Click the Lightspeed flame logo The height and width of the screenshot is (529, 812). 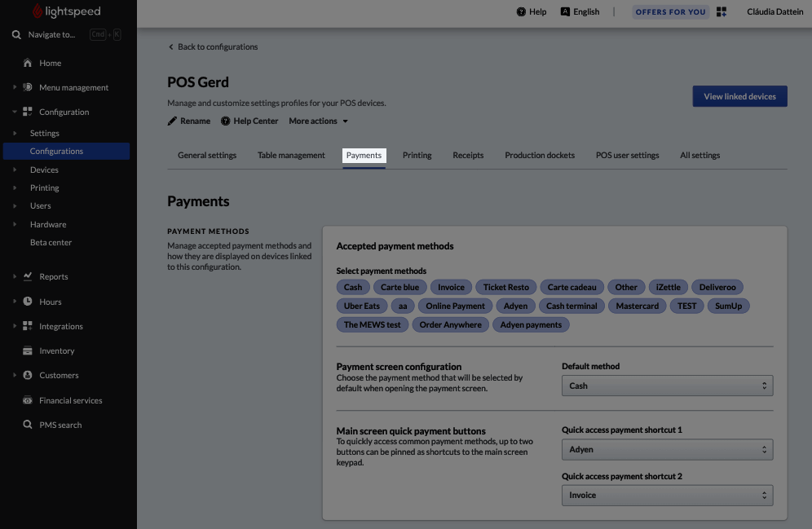[38, 11]
